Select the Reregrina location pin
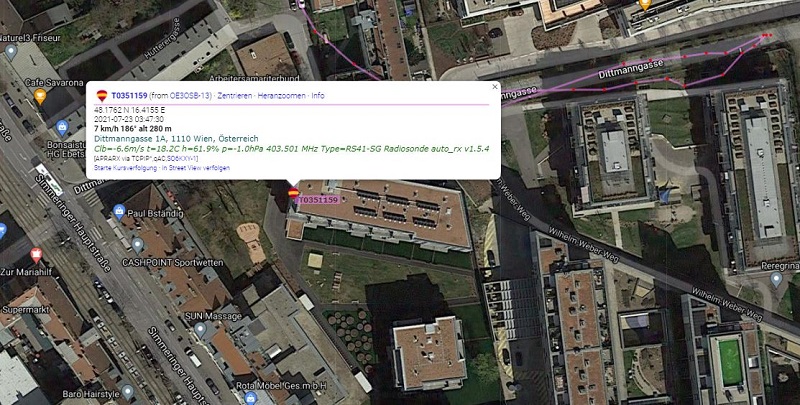Viewport: 800px width, 405px height. [x=776, y=280]
